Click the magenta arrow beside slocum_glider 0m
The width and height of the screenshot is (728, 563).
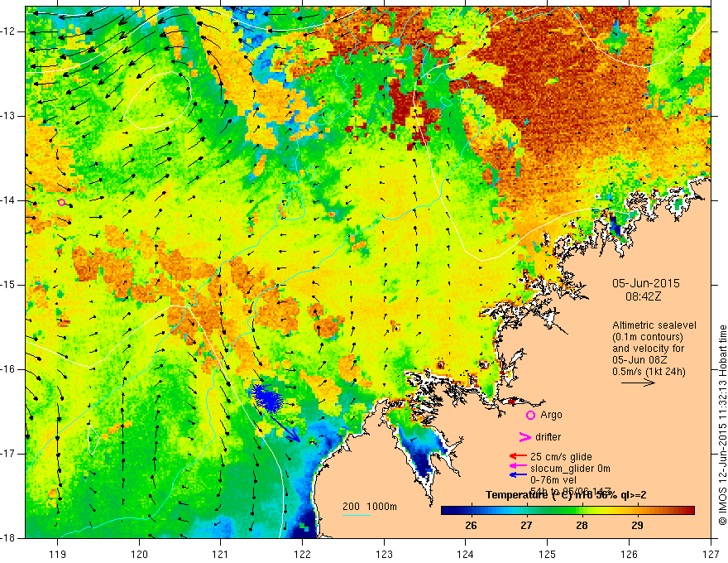coord(518,465)
